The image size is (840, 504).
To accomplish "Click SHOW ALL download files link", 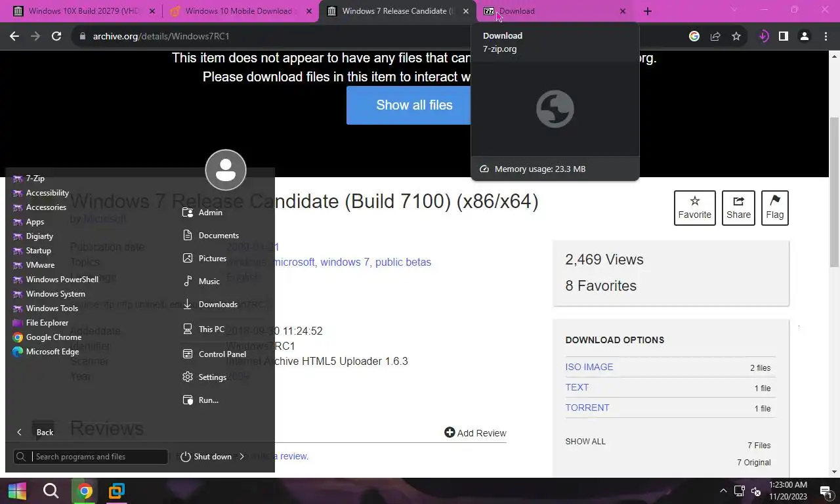I will point(585,442).
